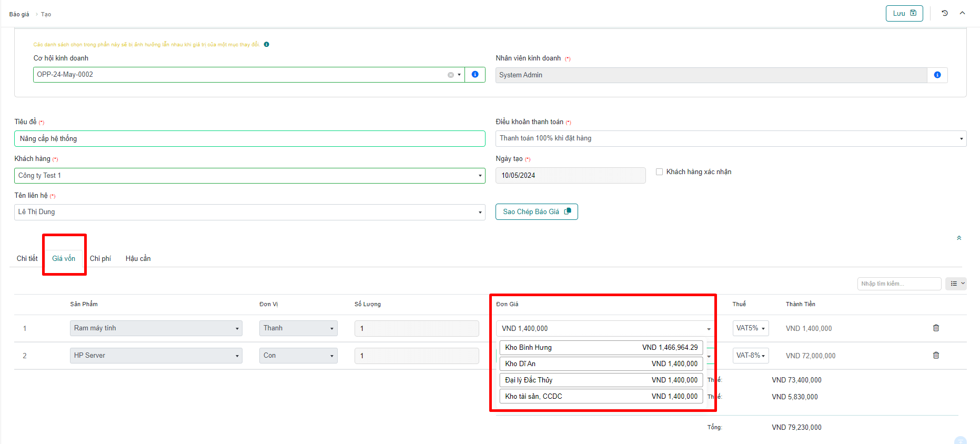Click the Sao Chép Báo Giá button
This screenshot has width=980, height=444.
[536, 212]
